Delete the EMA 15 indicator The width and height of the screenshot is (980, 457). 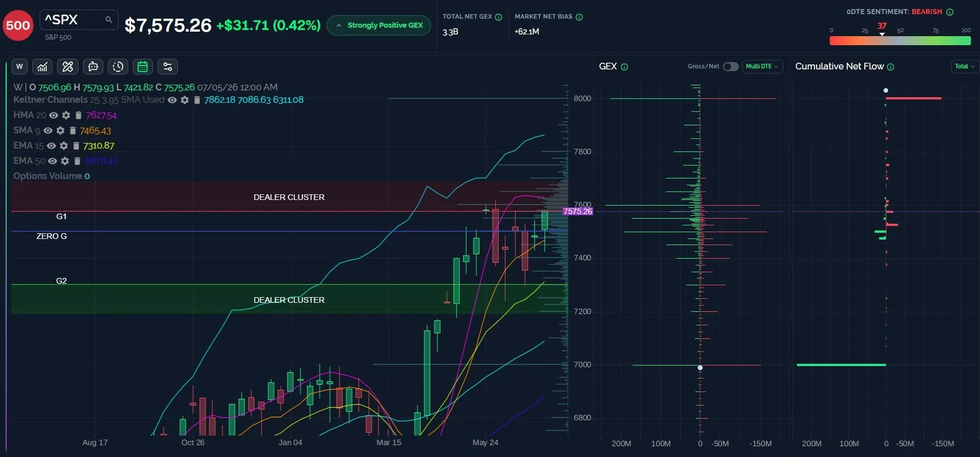pyautogui.click(x=76, y=146)
